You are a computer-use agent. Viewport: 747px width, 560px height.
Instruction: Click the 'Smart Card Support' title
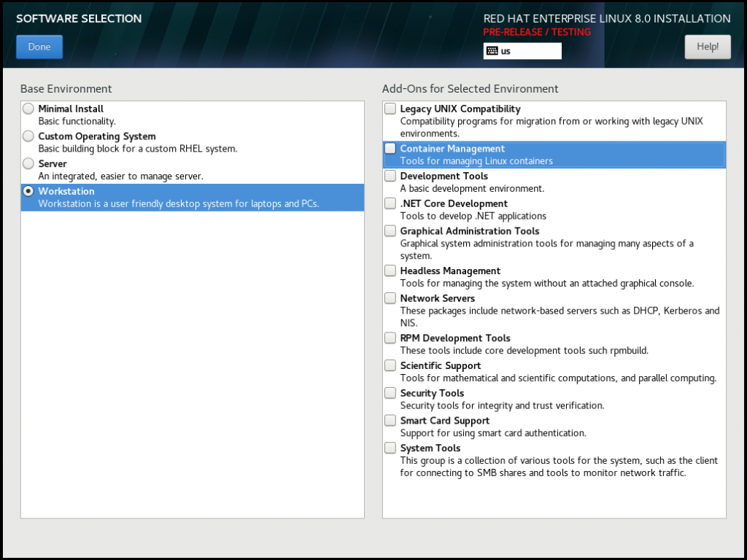pyautogui.click(x=444, y=421)
